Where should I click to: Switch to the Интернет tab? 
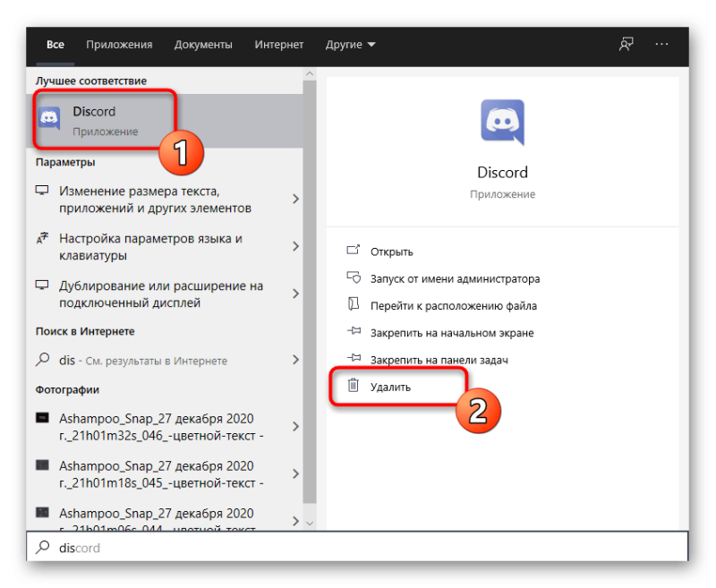(279, 45)
